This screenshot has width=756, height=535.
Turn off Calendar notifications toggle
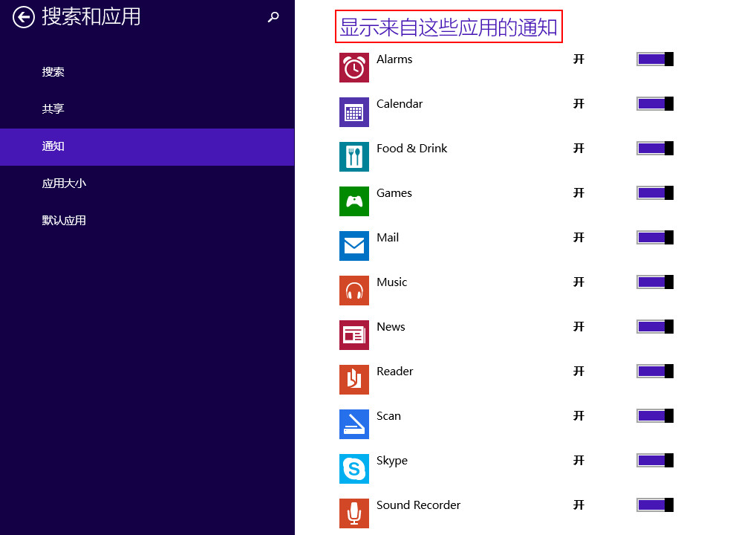coord(655,104)
